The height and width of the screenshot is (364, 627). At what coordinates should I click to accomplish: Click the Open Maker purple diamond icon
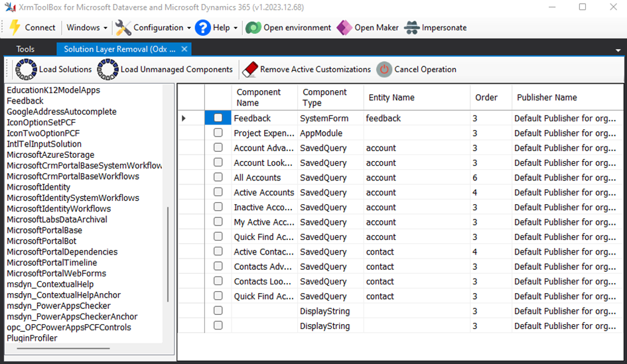coord(344,28)
